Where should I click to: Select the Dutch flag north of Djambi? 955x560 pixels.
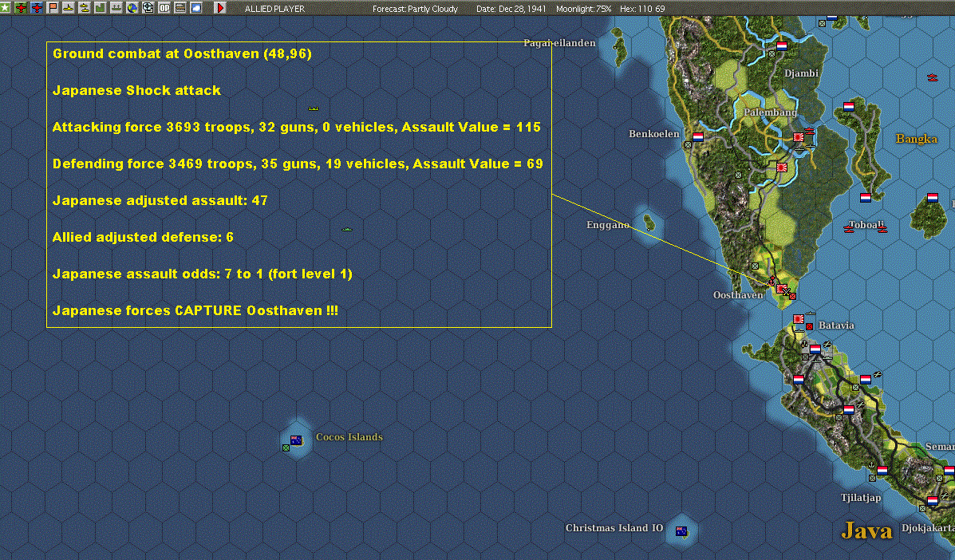[x=782, y=45]
